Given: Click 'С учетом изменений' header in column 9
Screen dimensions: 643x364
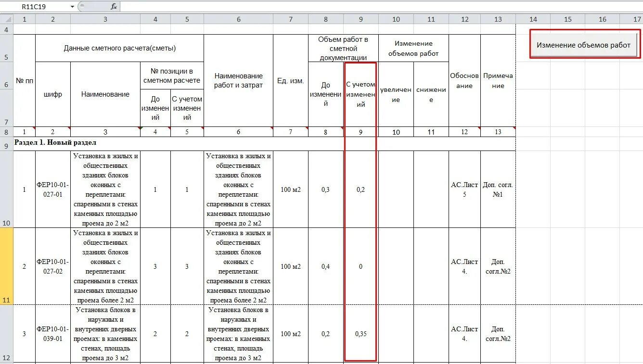Looking at the screenshot, I should point(361,95).
